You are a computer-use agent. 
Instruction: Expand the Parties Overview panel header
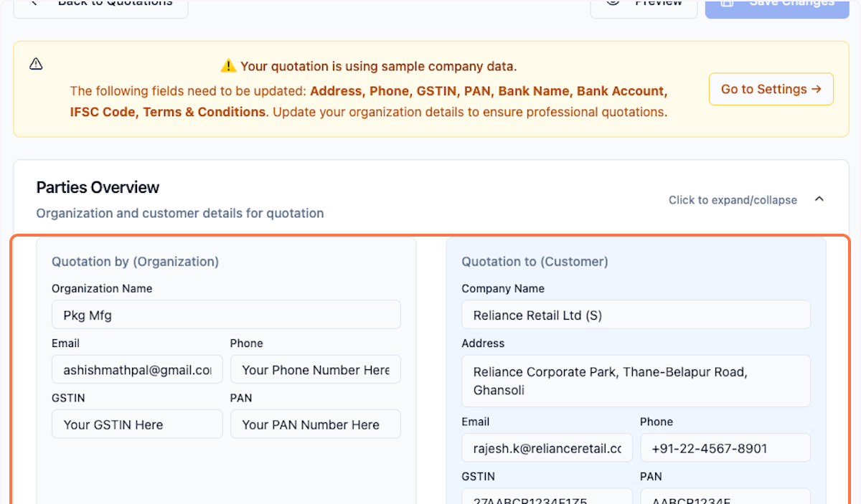click(98, 187)
